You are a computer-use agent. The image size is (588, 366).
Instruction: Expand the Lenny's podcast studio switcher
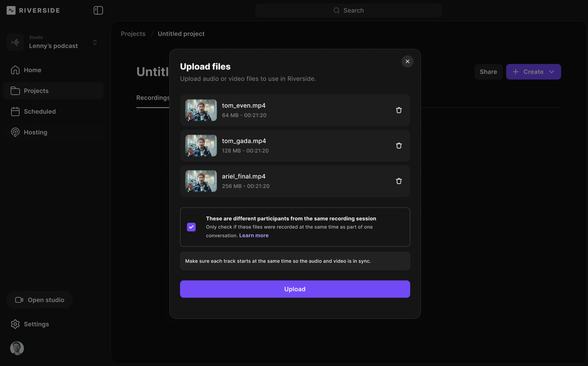pyautogui.click(x=95, y=42)
